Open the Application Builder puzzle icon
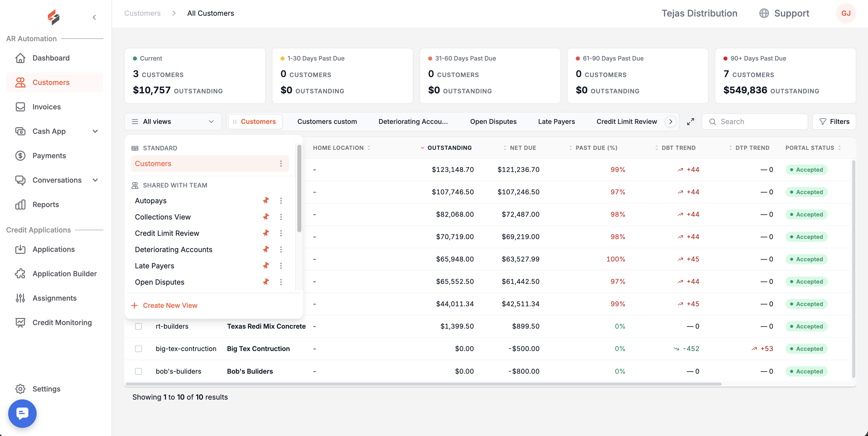Viewport: 868px width, 436px height. 20,274
